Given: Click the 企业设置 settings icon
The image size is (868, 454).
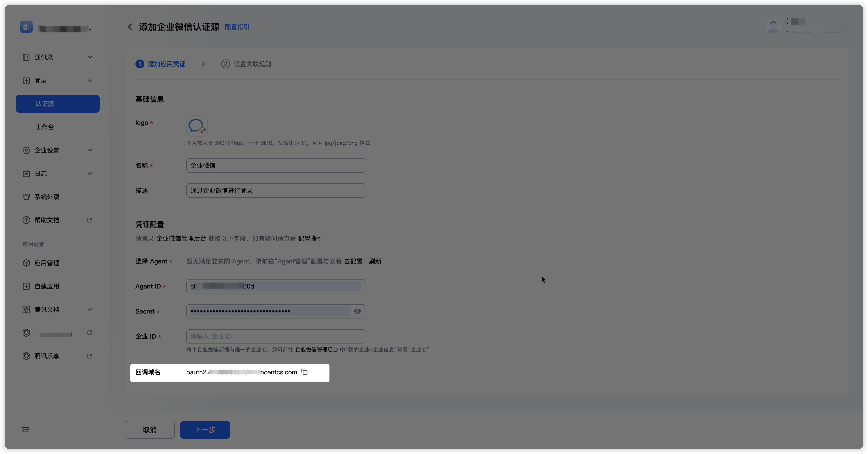Looking at the screenshot, I should (26, 151).
